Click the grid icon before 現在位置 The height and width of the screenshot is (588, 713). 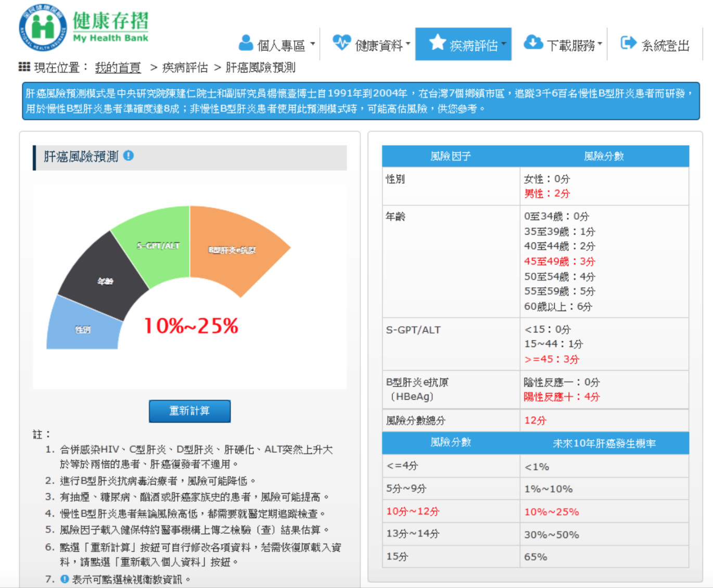(23, 67)
